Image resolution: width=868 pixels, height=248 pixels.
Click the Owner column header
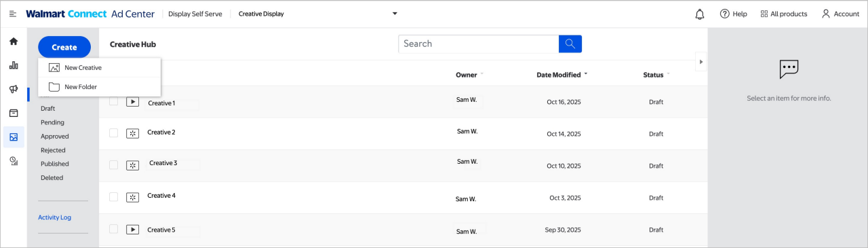467,75
